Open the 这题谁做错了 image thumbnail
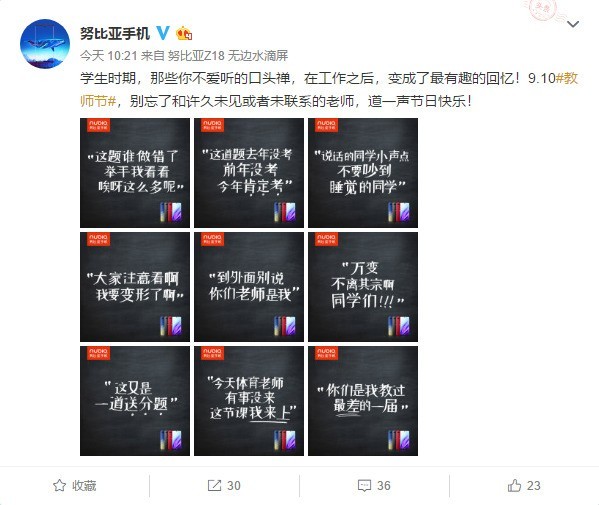 coord(135,173)
